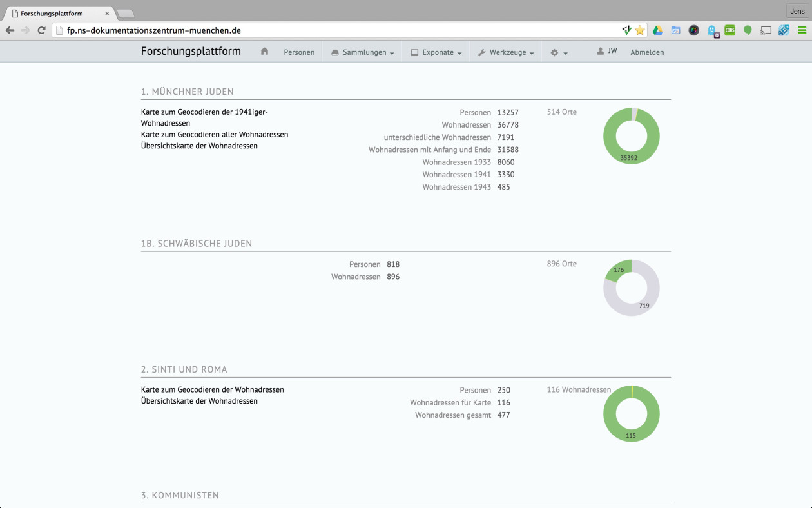Click the Wohnadressen gesamt value 477
Viewport: 812px width, 508px height.
point(504,415)
